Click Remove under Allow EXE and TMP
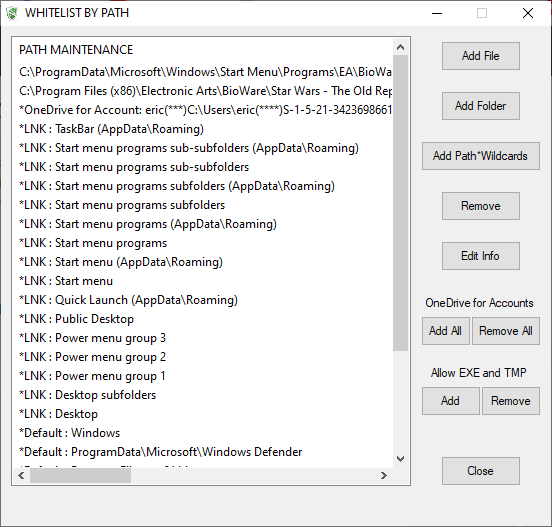This screenshot has height=527, width=552. pos(510,401)
